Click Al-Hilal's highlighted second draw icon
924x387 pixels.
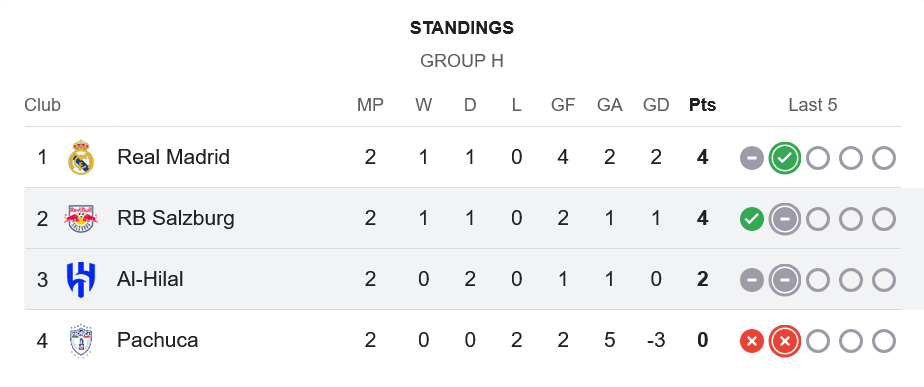tap(784, 280)
